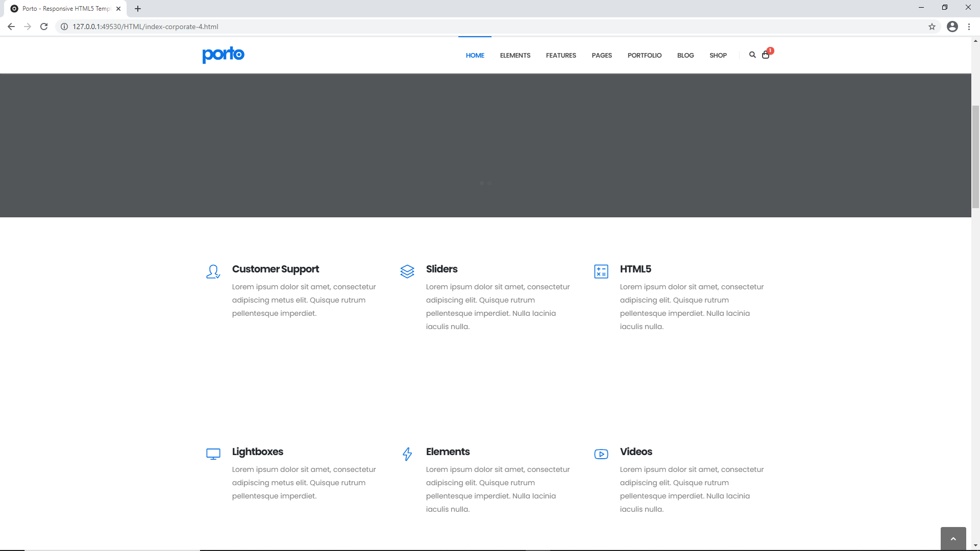Viewport: 980px width, 551px height.
Task: Click the scrollbar down arrow
Action: [x=975, y=546]
